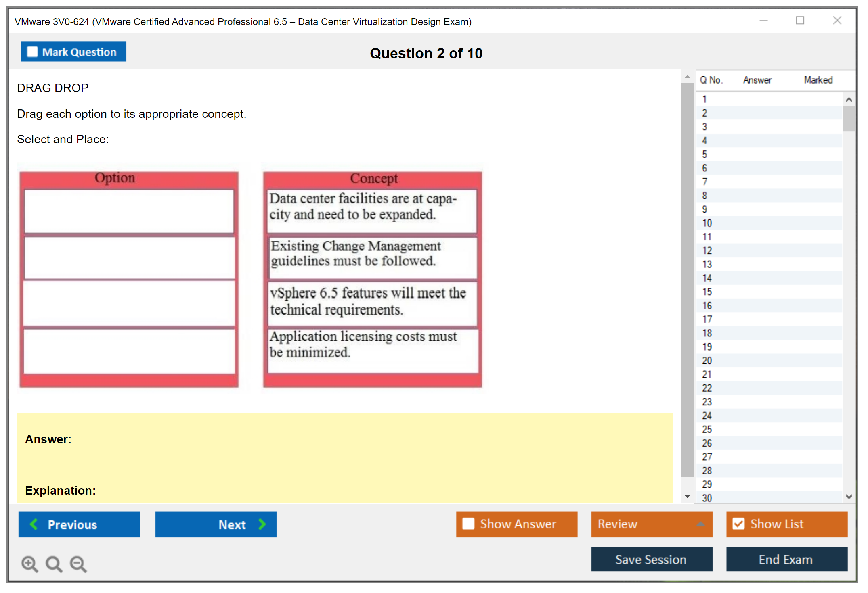868x593 pixels.
Task: Click the reset zoom magnifier icon
Action: [x=54, y=564]
